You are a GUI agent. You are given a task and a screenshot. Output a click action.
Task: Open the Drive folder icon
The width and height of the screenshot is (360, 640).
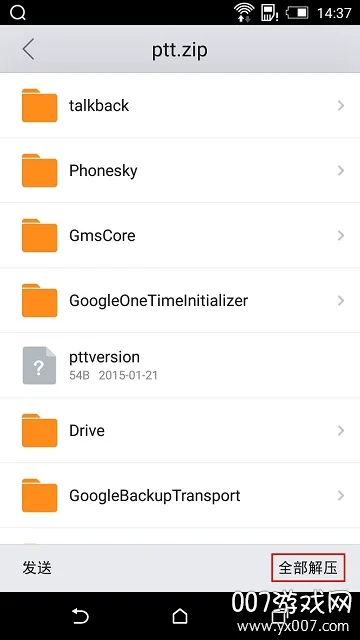coord(40,430)
